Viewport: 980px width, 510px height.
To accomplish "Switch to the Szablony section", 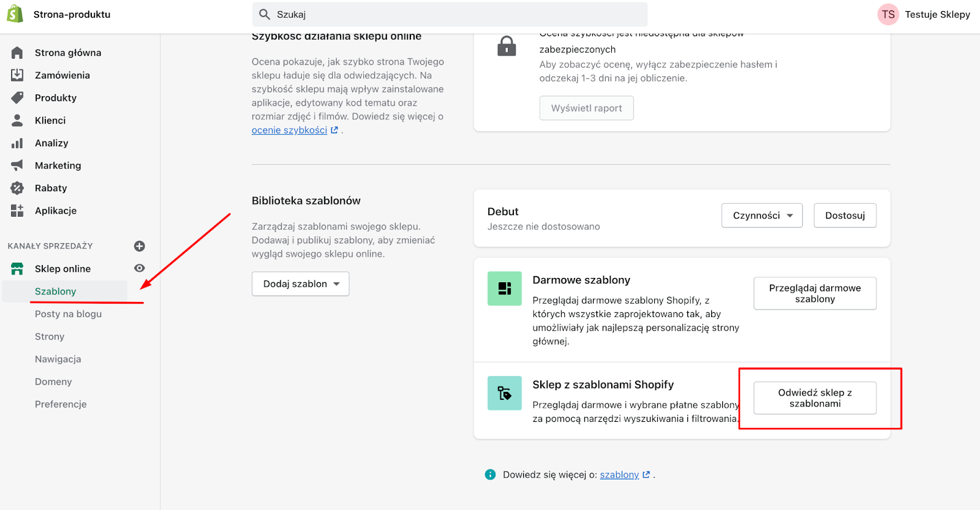I will [x=56, y=291].
